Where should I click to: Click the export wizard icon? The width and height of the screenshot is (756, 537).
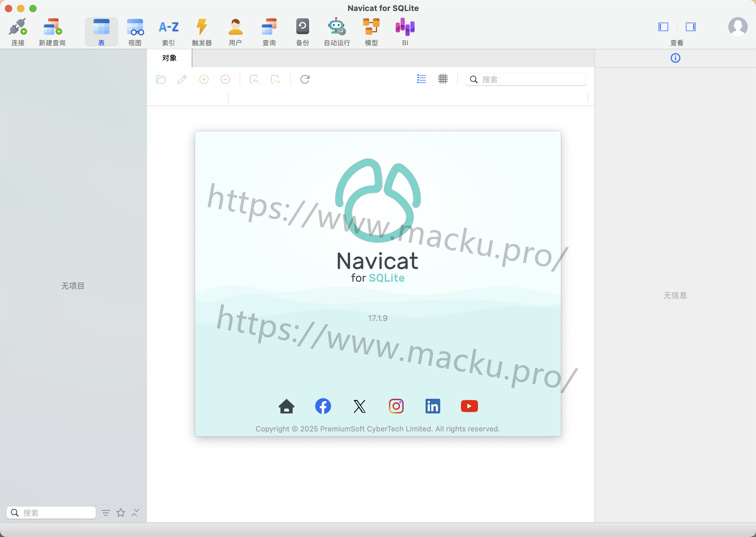275,79
